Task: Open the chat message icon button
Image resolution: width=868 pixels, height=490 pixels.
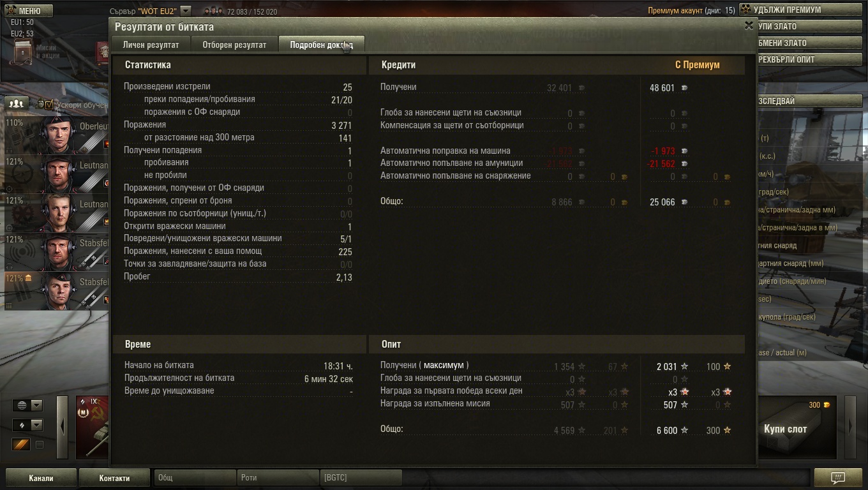Action: click(838, 477)
